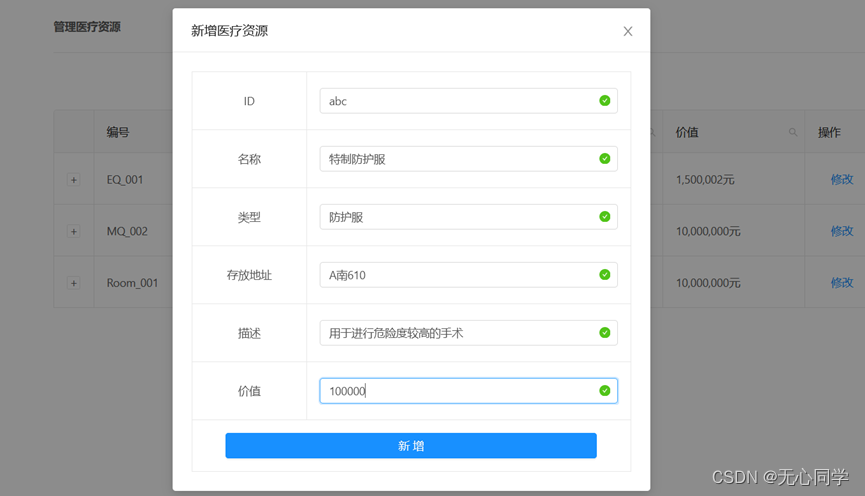This screenshot has width=865, height=496.
Task: Click 修改 link for MQ_002 row
Action: click(x=842, y=231)
